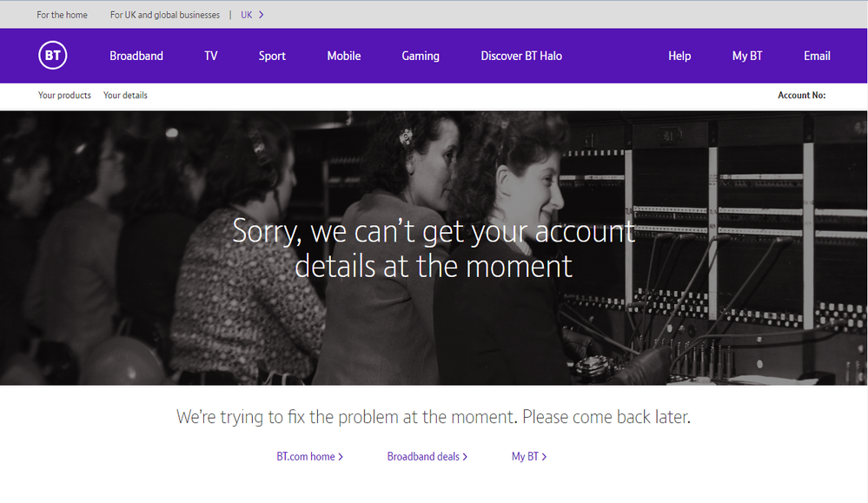
Task: Click Discover BT Halo
Action: point(521,56)
